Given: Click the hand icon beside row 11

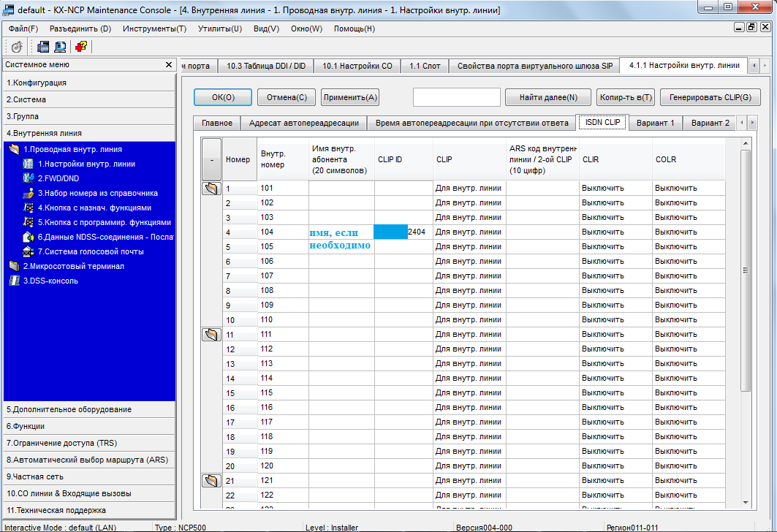Looking at the screenshot, I should pyautogui.click(x=211, y=335).
